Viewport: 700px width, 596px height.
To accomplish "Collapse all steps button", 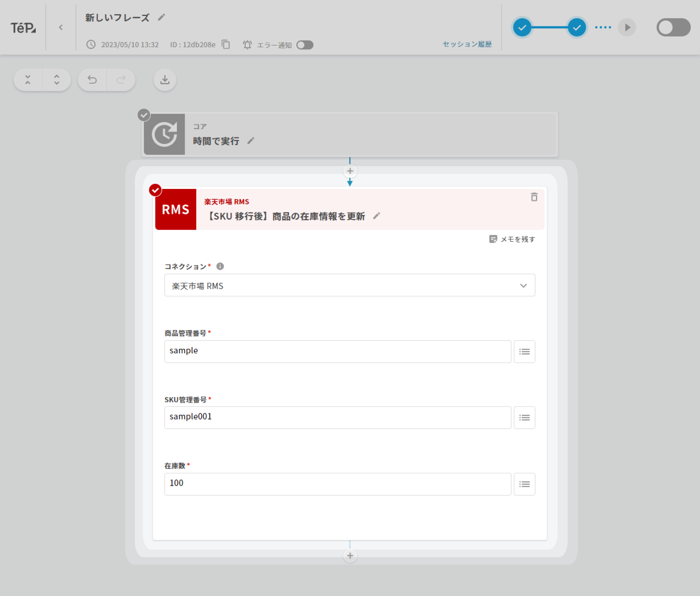I will [x=28, y=80].
